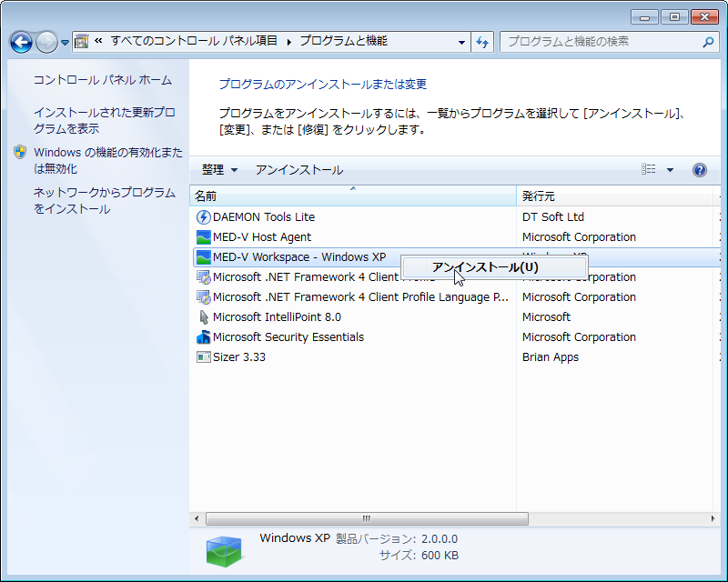This screenshot has height=582, width=728.
Task: Click the shield icon in sidebar
Action: point(20,152)
